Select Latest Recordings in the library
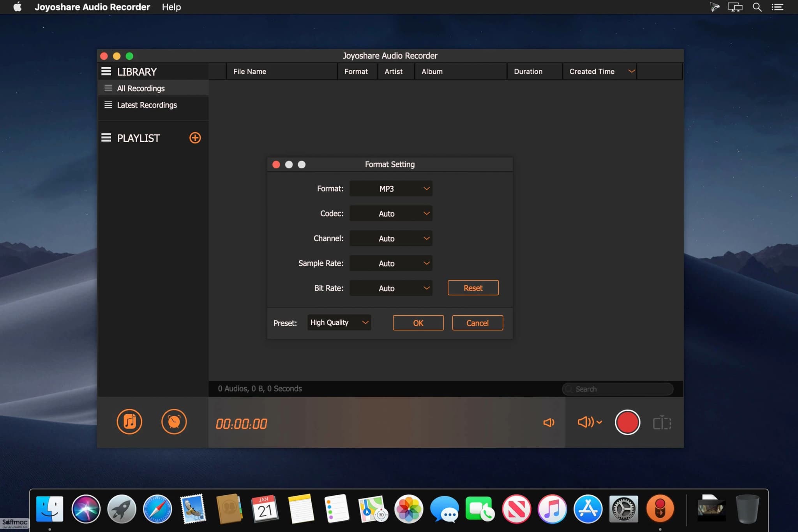Image resolution: width=798 pixels, height=532 pixels. (153, 105)
